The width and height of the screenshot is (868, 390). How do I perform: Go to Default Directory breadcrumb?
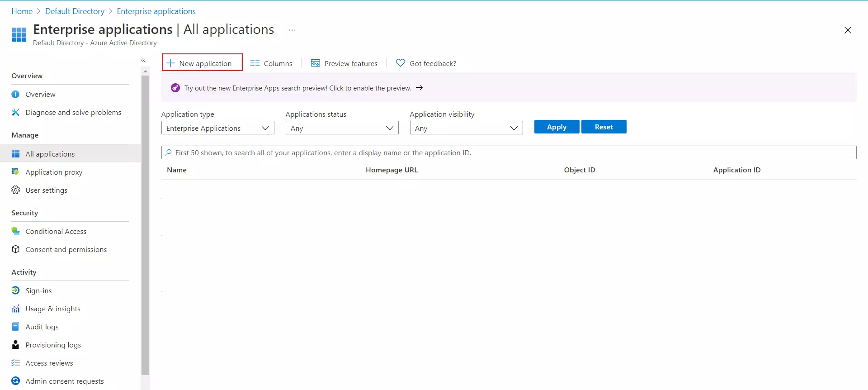point(75,11)
